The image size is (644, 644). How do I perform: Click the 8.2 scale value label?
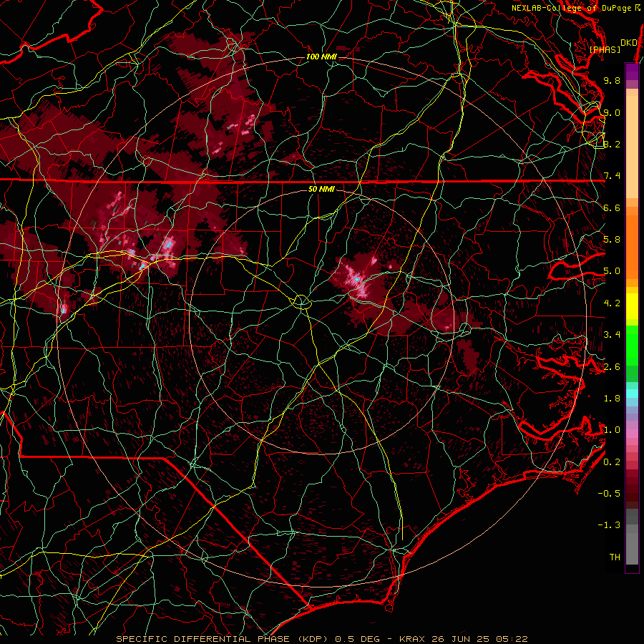612,144
